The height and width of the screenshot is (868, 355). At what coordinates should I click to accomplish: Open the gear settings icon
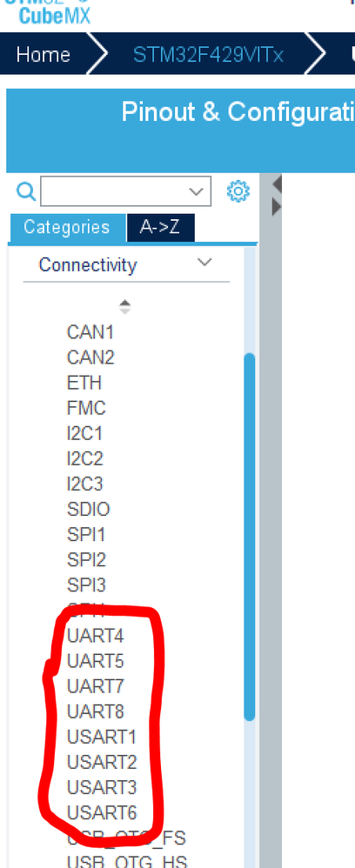tap(238, 191)
